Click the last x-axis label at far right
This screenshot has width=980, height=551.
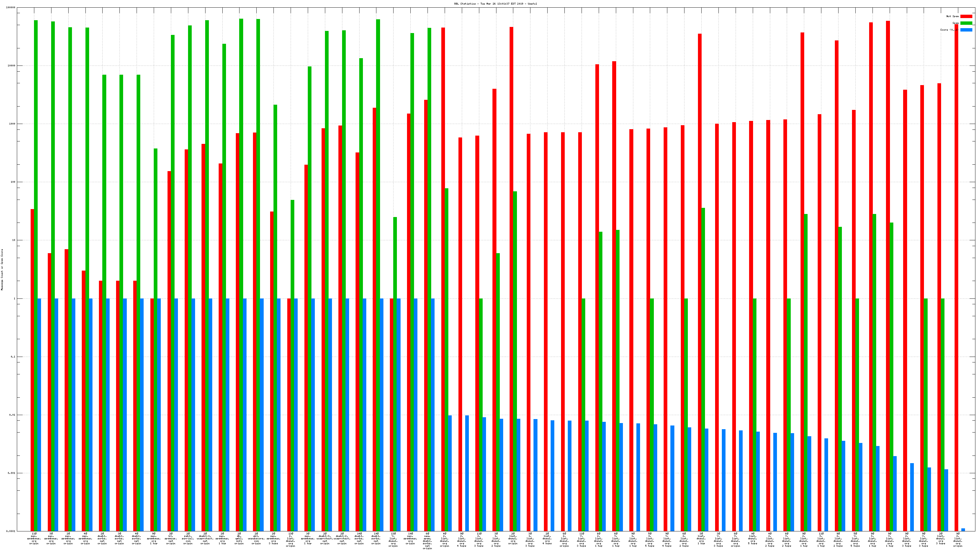click(958, 540)
